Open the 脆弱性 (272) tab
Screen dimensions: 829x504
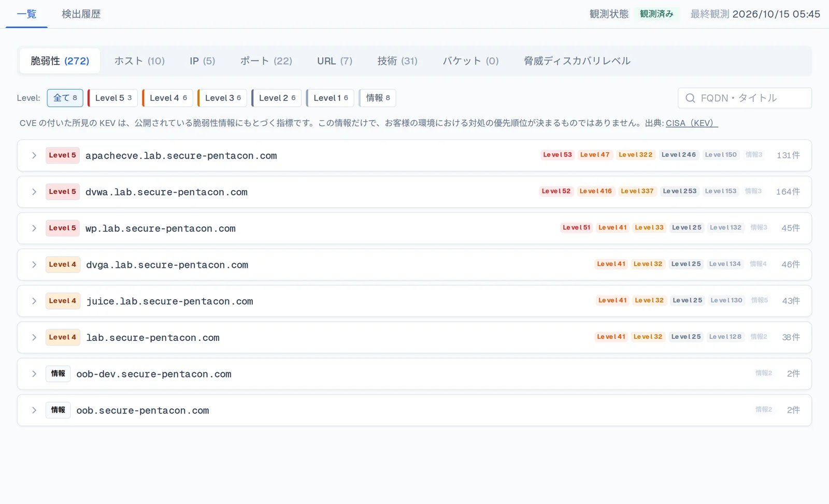point(60,61)
